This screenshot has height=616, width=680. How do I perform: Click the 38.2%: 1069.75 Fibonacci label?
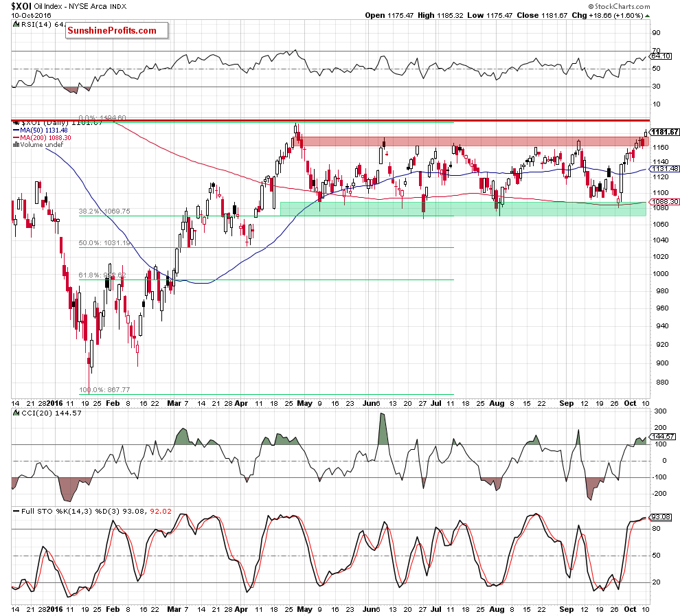pyautogui.click(x=104, y=211)
